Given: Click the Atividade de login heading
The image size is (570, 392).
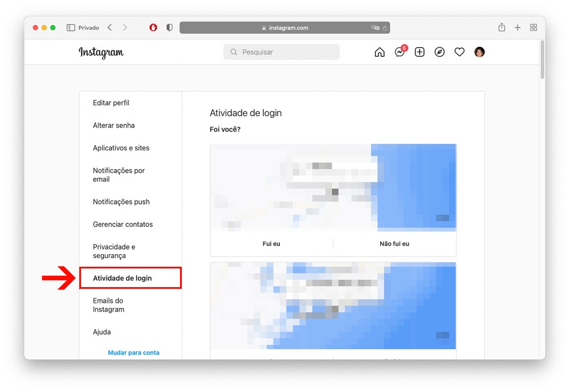Looking at the screenshot, I should 246,113.
